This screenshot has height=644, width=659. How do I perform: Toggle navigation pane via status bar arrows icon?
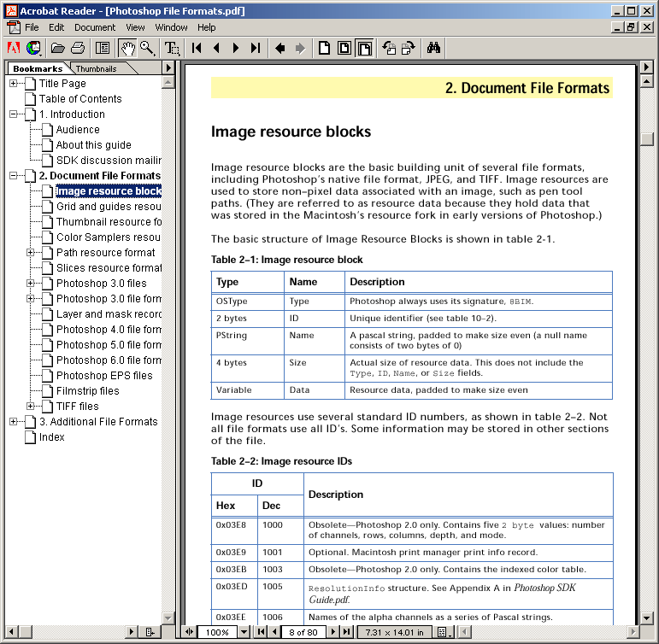point(189,632)
